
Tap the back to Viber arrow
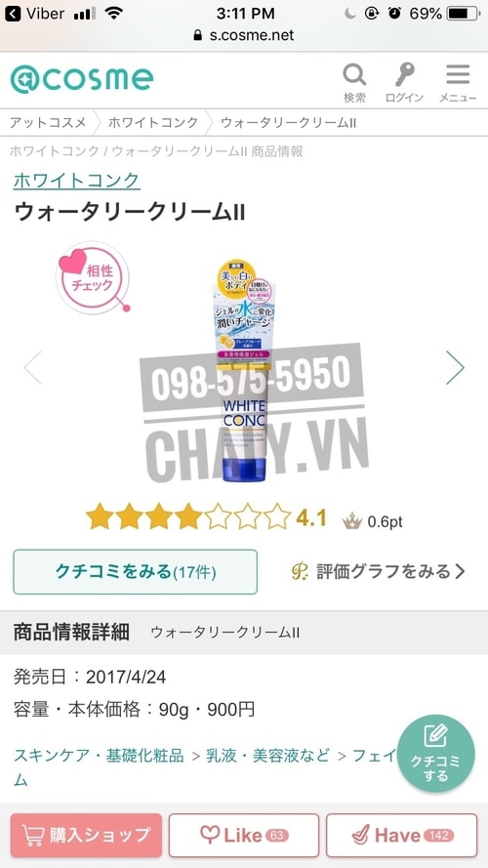[12, 14]
